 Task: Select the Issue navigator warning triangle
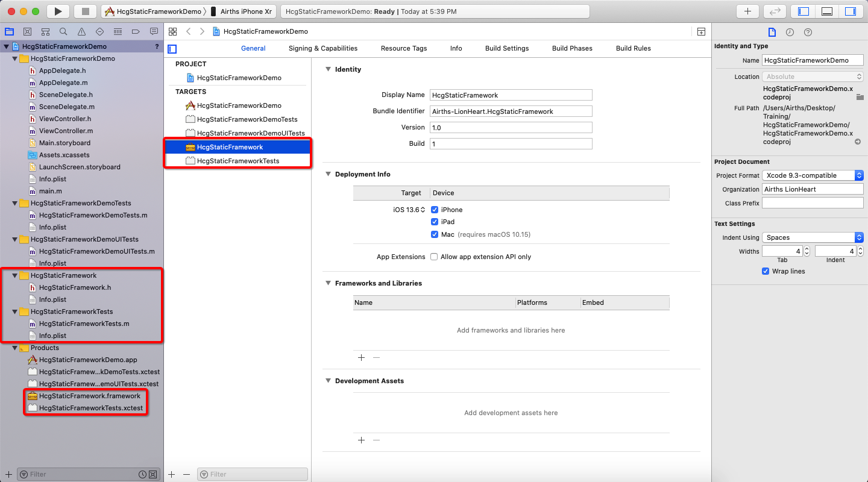[81, 31]
